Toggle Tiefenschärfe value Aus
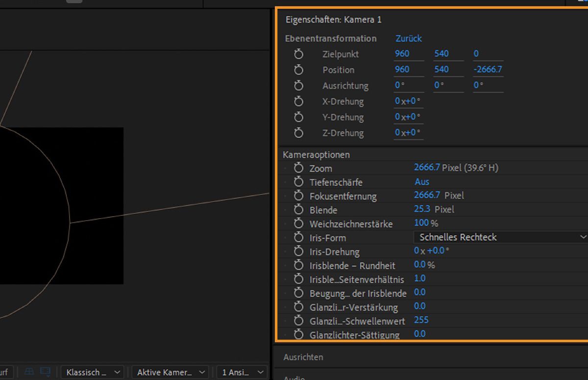 [x=422, y=182]
